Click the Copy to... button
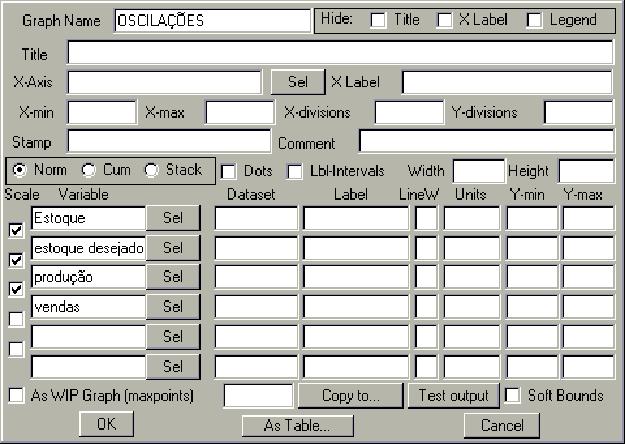 [350, 396]
